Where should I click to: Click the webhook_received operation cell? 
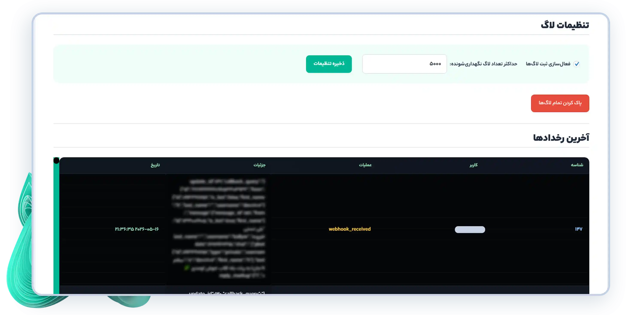(349, 229)
